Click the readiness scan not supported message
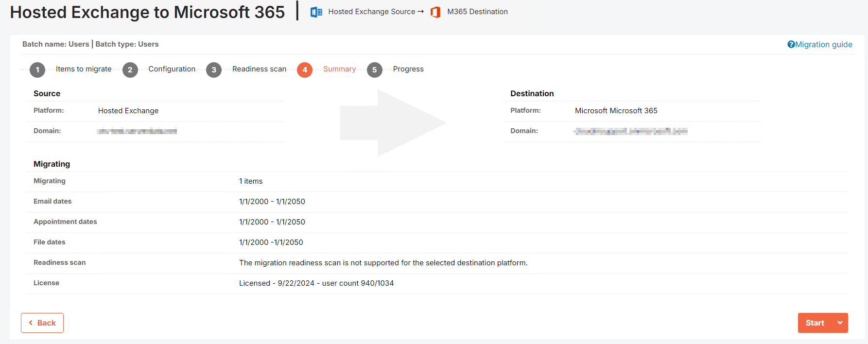 pos(383,263)
